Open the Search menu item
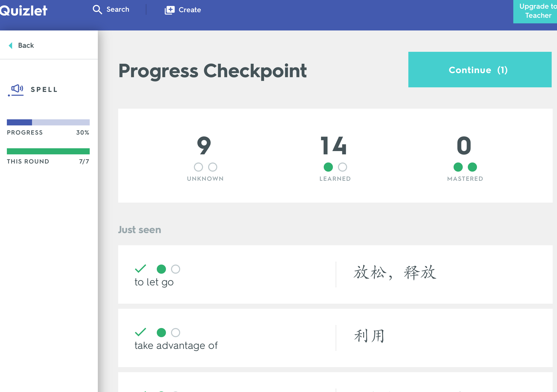Viewport: 557px width, 392px height. coord(111,10)
